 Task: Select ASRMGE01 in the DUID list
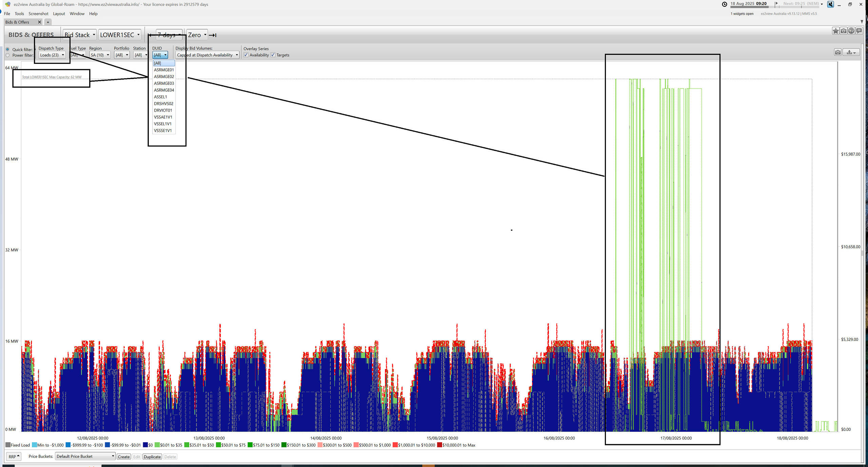164,70
